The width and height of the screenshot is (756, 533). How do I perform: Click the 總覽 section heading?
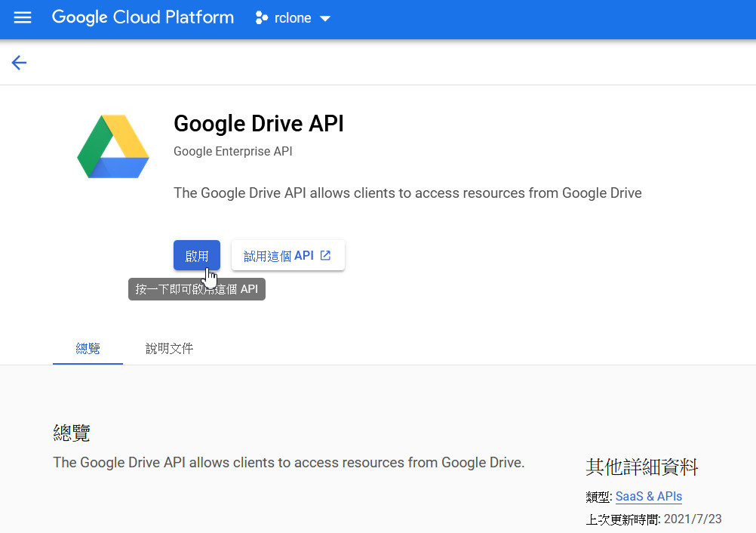(72, 433)
